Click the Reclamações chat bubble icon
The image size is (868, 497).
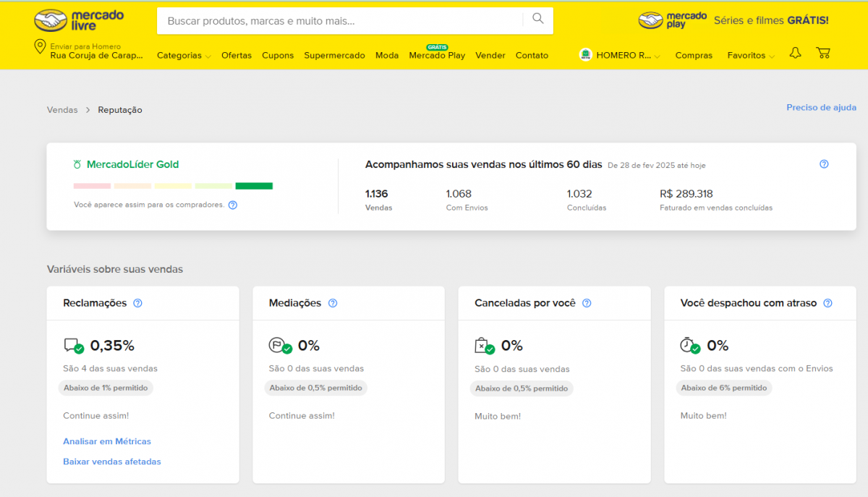click(x=73, y=346)
